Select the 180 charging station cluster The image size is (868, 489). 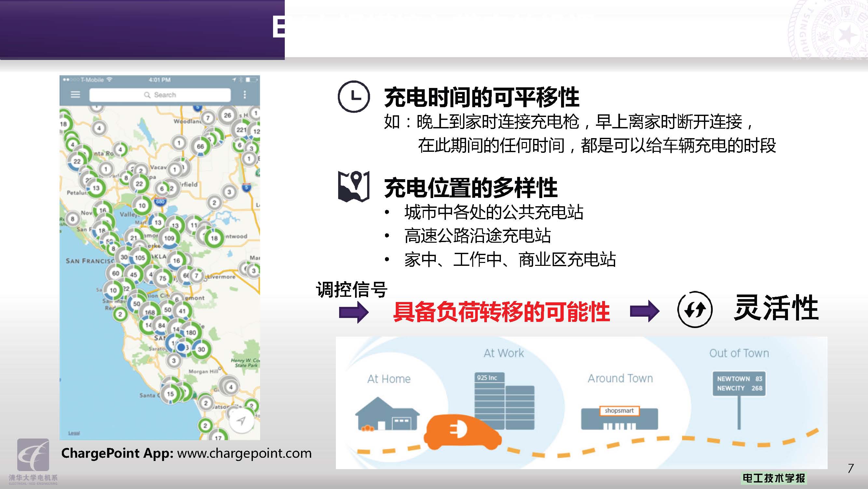point(191,333)
